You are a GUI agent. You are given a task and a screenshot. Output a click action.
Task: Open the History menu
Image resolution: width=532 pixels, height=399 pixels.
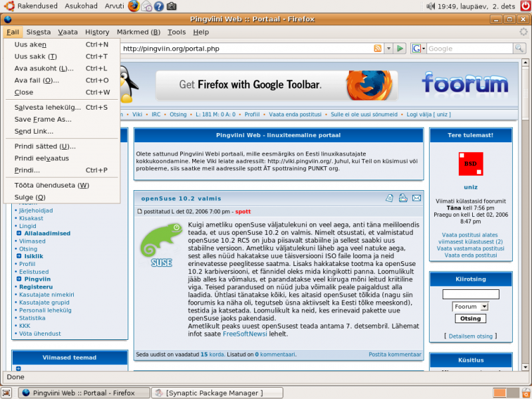click(97, 32)
